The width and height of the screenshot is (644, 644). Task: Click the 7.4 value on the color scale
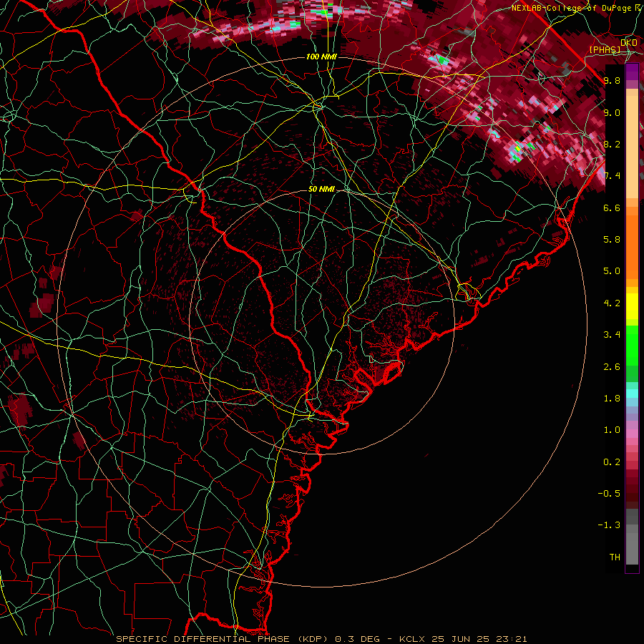coord(612,176)
